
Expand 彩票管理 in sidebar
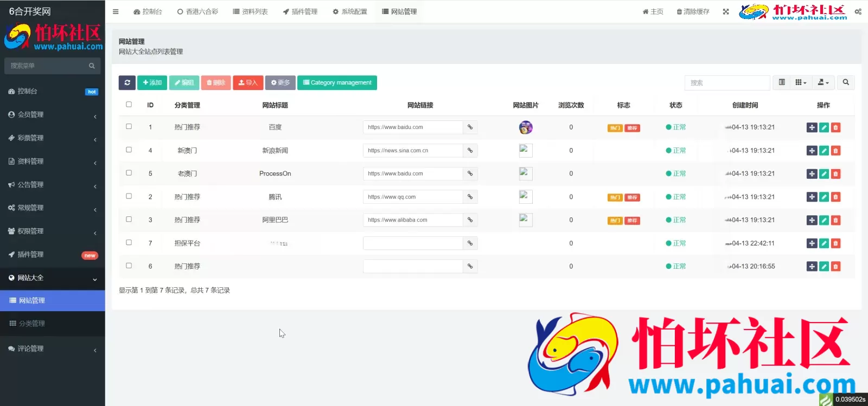[53, 138]
